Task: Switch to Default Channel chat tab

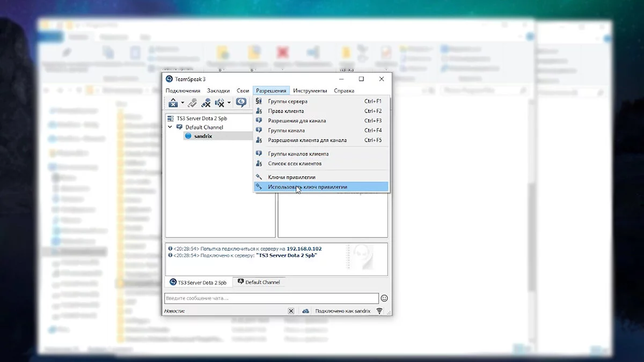Action: click(x=258, y=282)
